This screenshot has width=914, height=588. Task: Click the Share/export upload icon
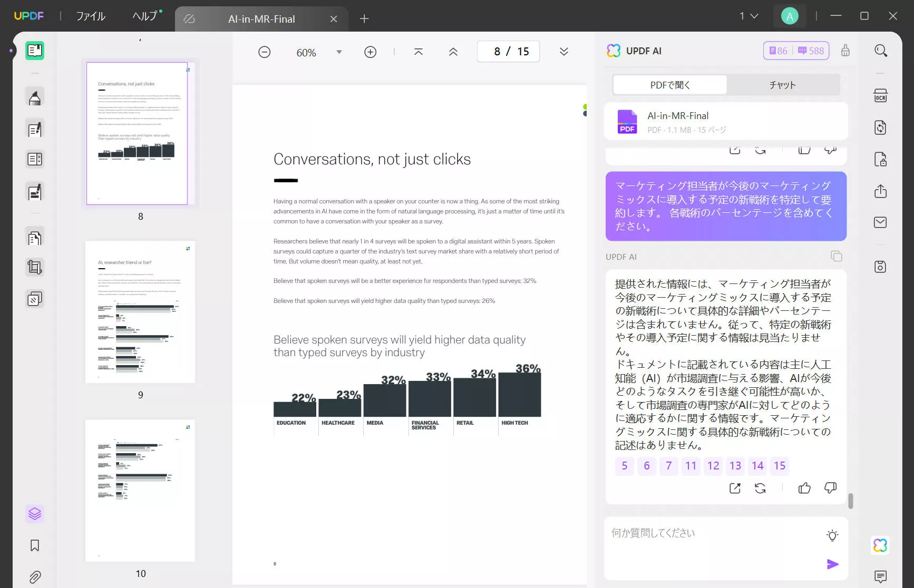880,191
